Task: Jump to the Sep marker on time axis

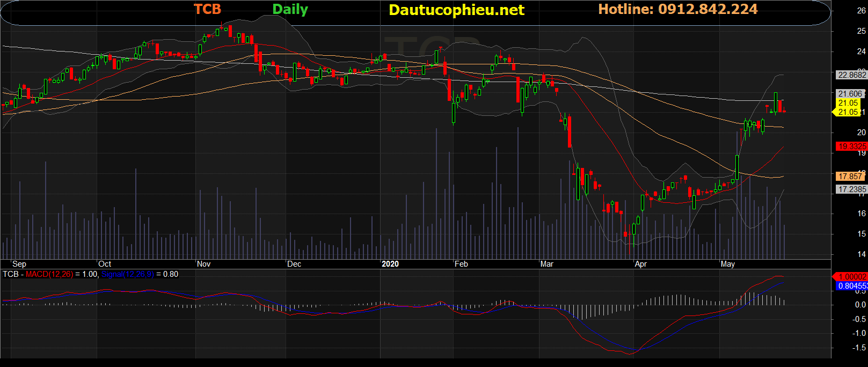Action: [x=19, y=264]
